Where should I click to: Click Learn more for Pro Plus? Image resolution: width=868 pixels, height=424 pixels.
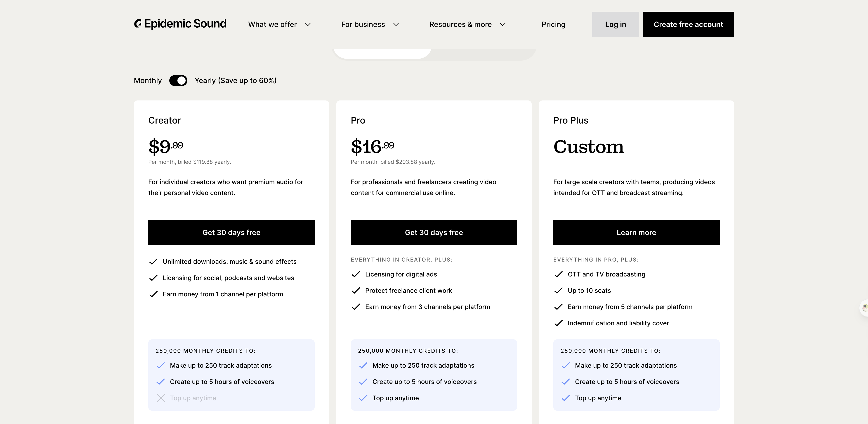coord(636,232)
